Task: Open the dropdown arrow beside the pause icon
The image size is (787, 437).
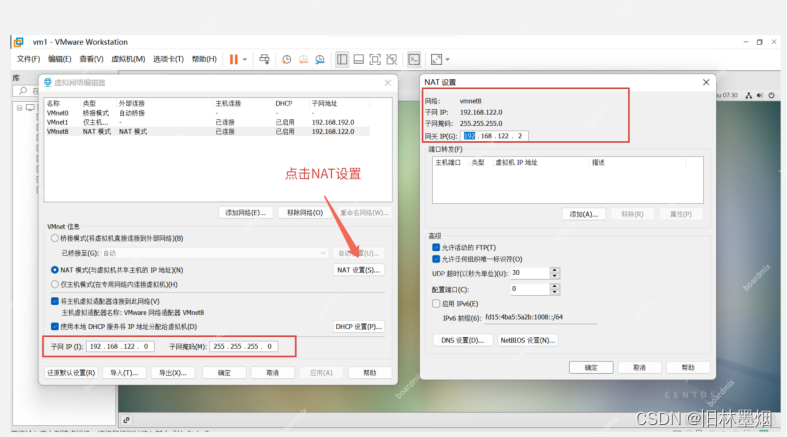Action: point(245,59)
